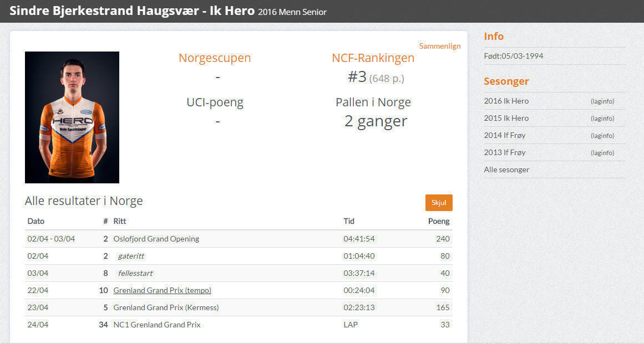The height and width of the screenshot is (344, 644).
Task: Click the LAP result cell
Action: (351, 325)
